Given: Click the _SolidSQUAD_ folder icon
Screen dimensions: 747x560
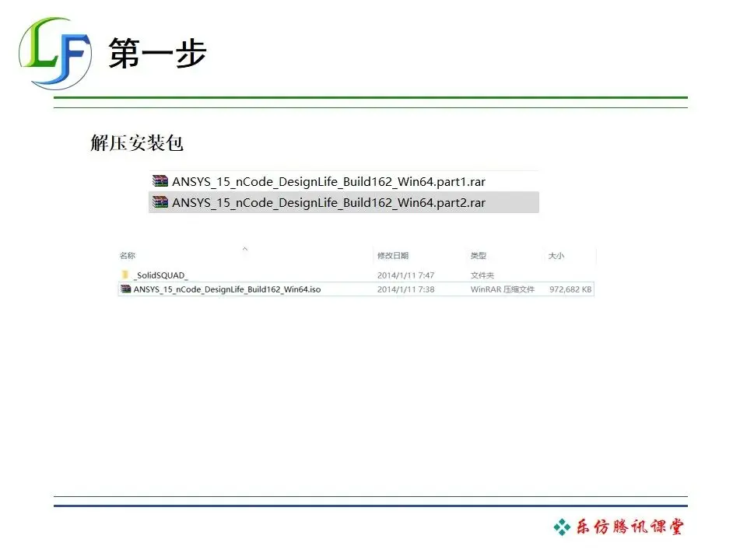Looking at the screenshot, I should coord(125,275).
